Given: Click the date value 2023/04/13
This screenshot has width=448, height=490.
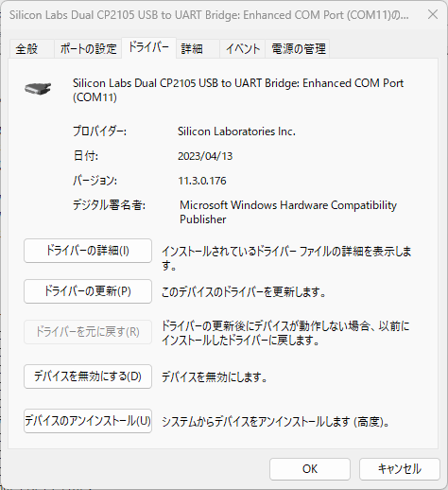Looking at the screenshot, I should pyautogui.click(x=205, y=156).
